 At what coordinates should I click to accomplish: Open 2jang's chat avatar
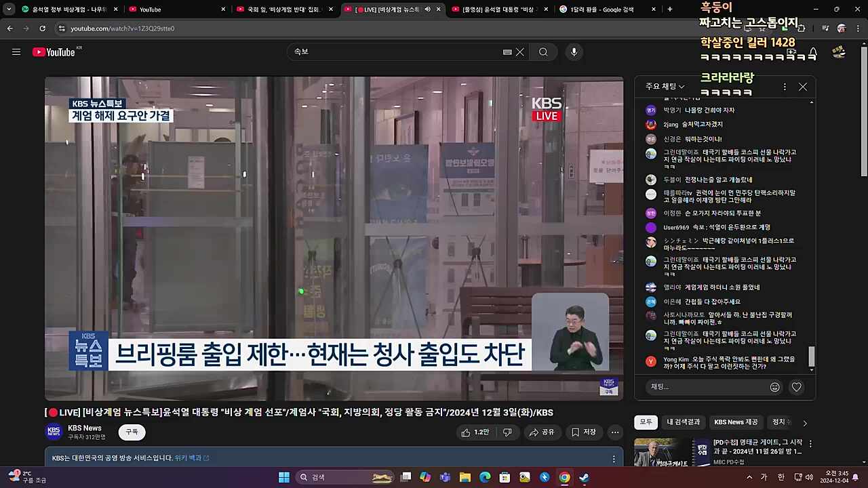coord(651,125)
